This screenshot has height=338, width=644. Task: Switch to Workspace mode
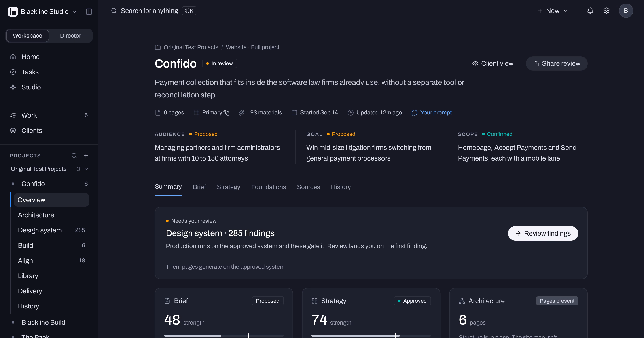pyautogui.click(x=28, y=36)
